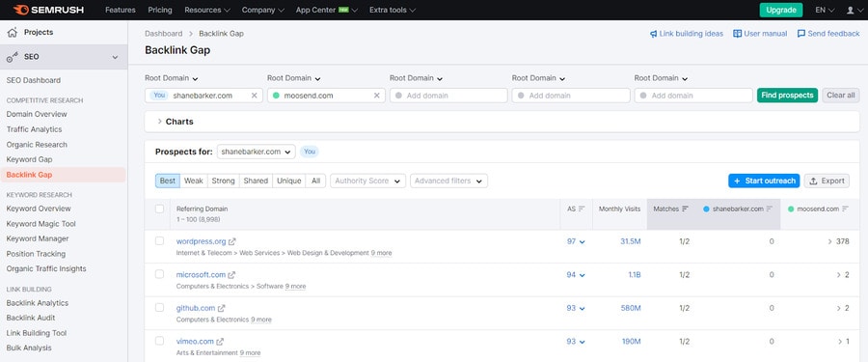Select the Strong filter tab
The height and width of the screenshot is (362, 868).
pyautogui.click(x=223, y=181)
